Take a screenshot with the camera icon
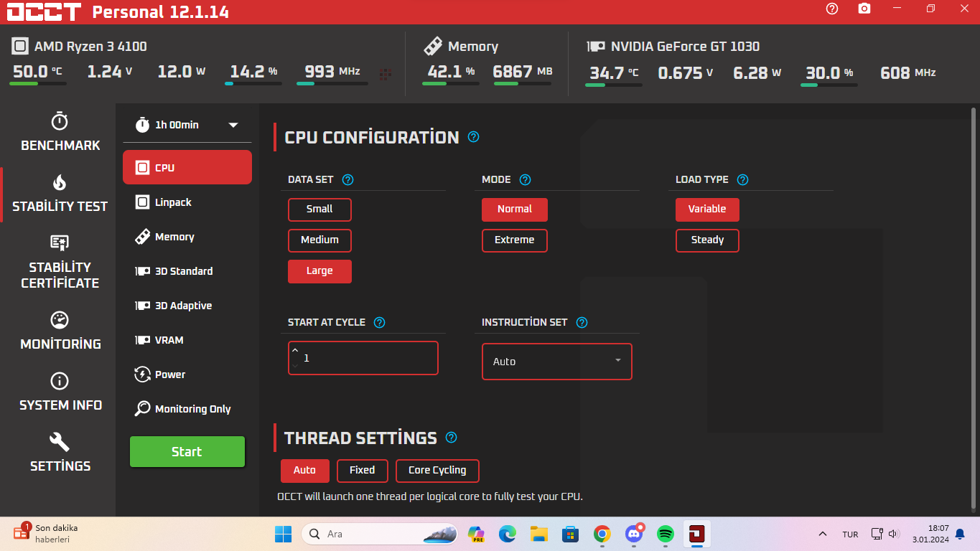The height and width of the screenshot is (551, 980). tap(864, 9)
